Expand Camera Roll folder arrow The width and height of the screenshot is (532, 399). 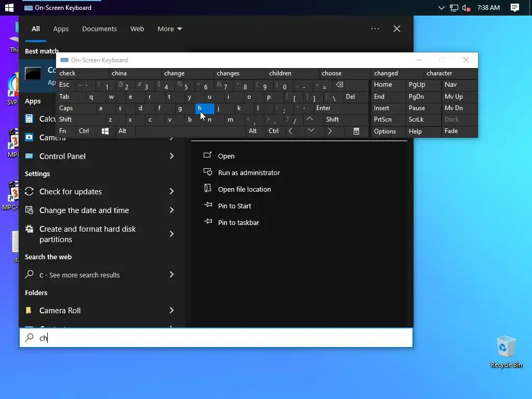tap(171, 310)
